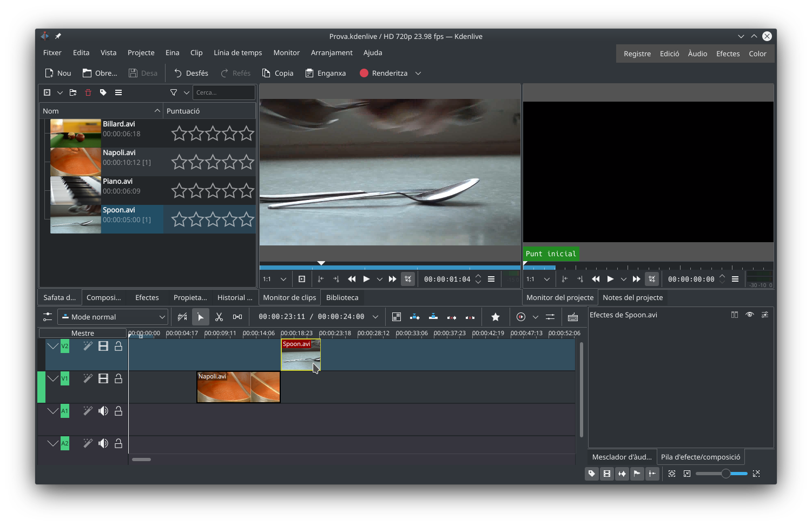This screenshot has width=812, height=526.
Task: Open project monitor options hamburger menu
Action: [735, 279]
